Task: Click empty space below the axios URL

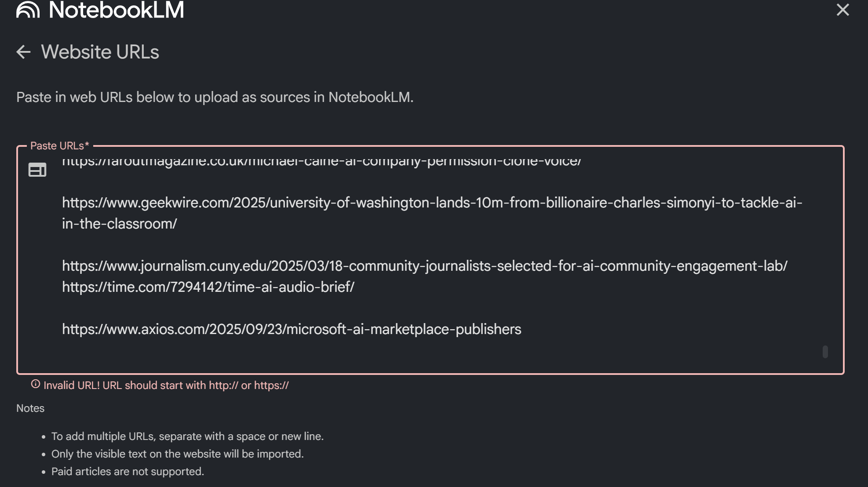Action: pyautogui.click(x=396, y=354)
